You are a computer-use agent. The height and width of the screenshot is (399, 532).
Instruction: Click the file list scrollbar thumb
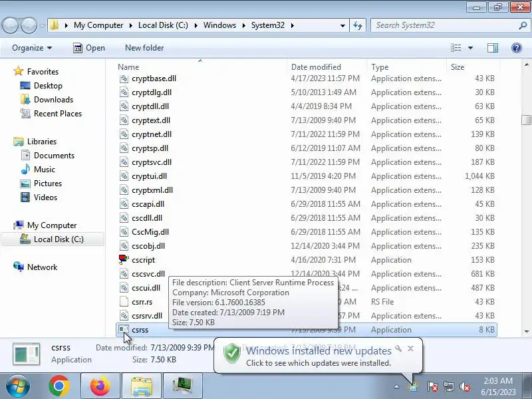coord(527,120)
